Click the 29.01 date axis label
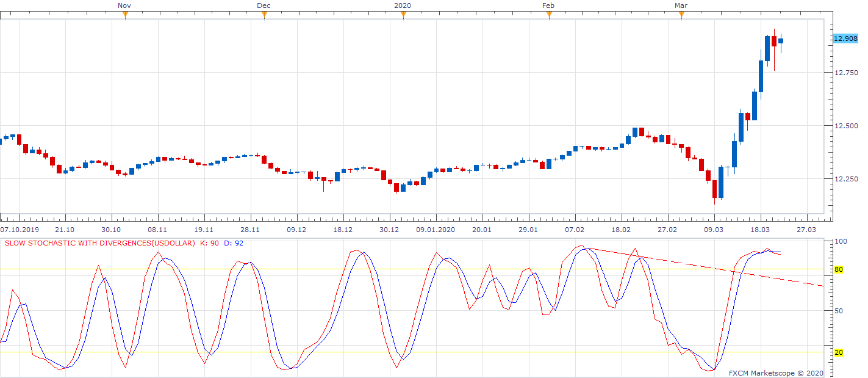Screen dimensions: 868x378 tap(528, 230)
